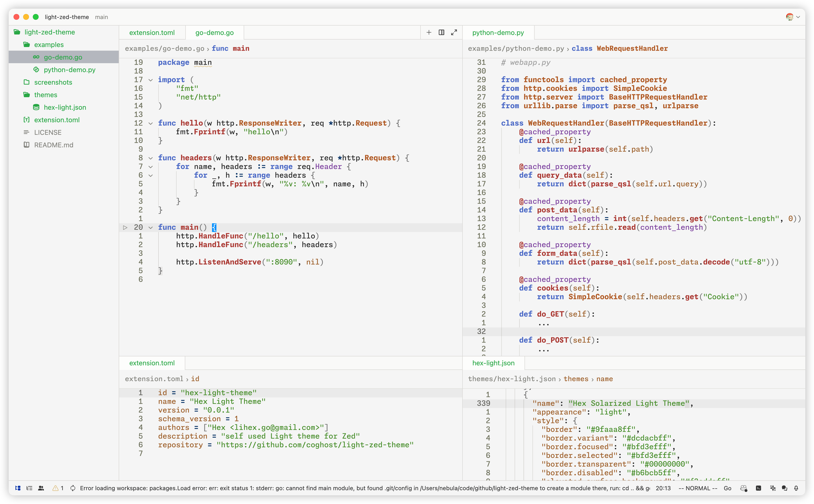Toggle the AI assistant sparkle icon

pos(773,488)
